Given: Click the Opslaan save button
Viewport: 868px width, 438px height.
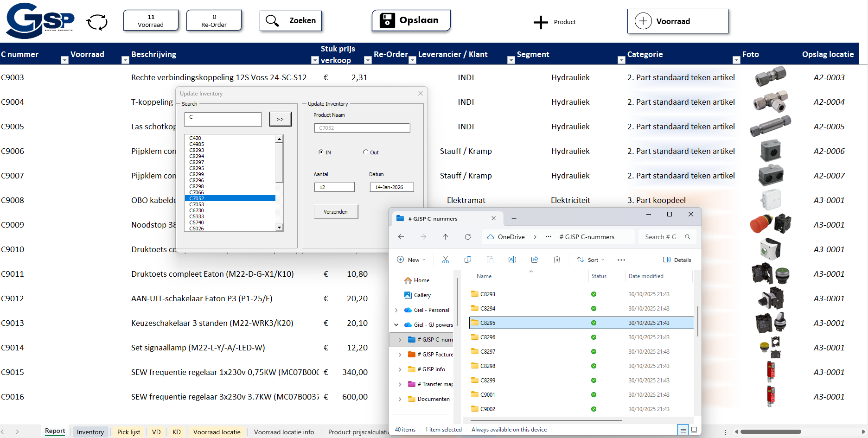Looking at the screenshot, I should coord(411,20).
